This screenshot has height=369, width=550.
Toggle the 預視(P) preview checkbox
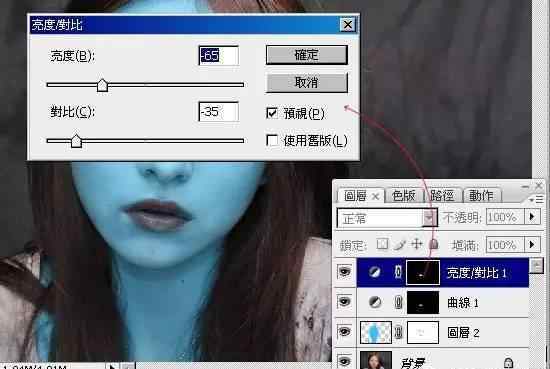click(x=272, y=113)
